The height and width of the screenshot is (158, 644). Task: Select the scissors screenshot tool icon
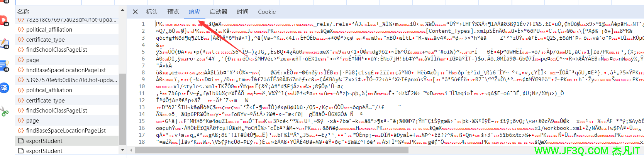(x=4, y=112)
